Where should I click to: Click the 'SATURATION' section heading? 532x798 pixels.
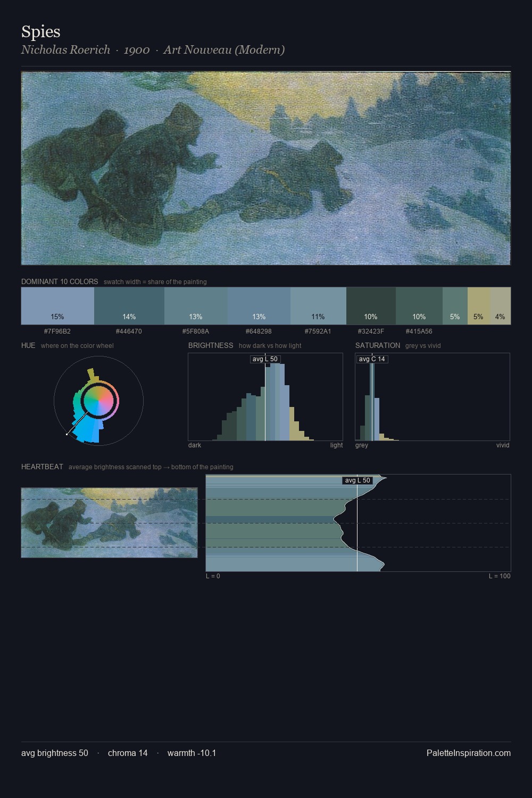click(378, 345)
